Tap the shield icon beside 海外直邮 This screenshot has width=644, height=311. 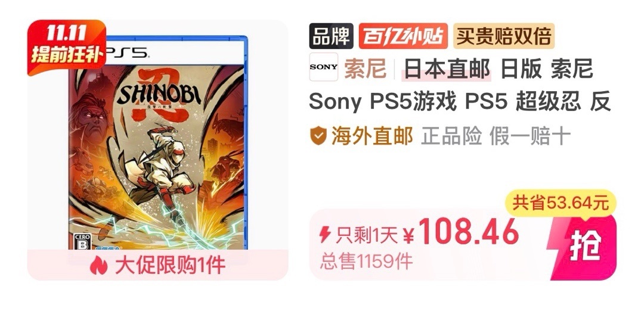pos(318,136)
